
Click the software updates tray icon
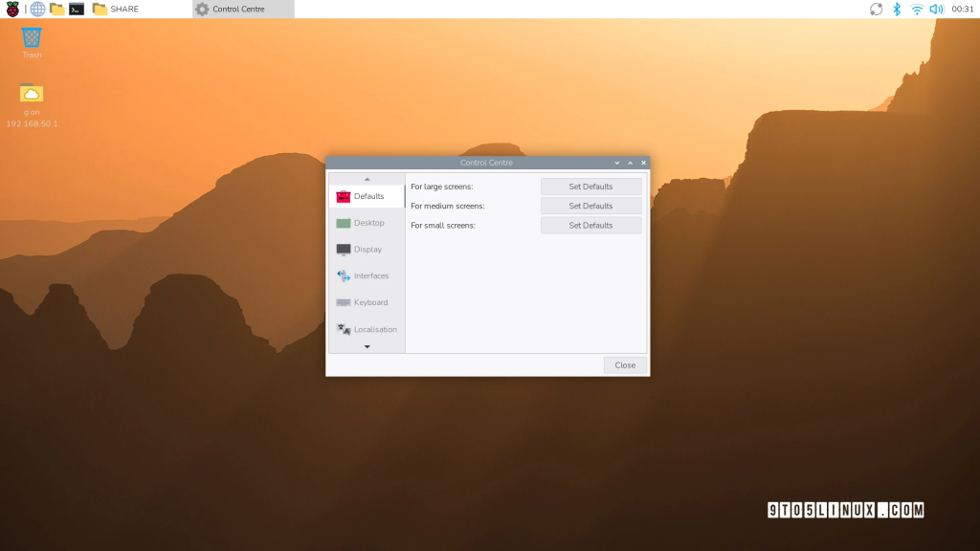tap(876, 9)
